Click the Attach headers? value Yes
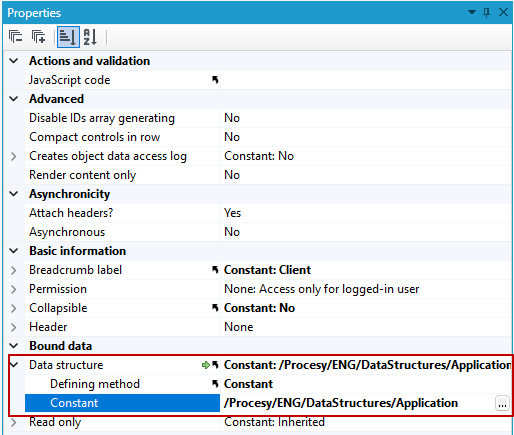 coord(232,213)
